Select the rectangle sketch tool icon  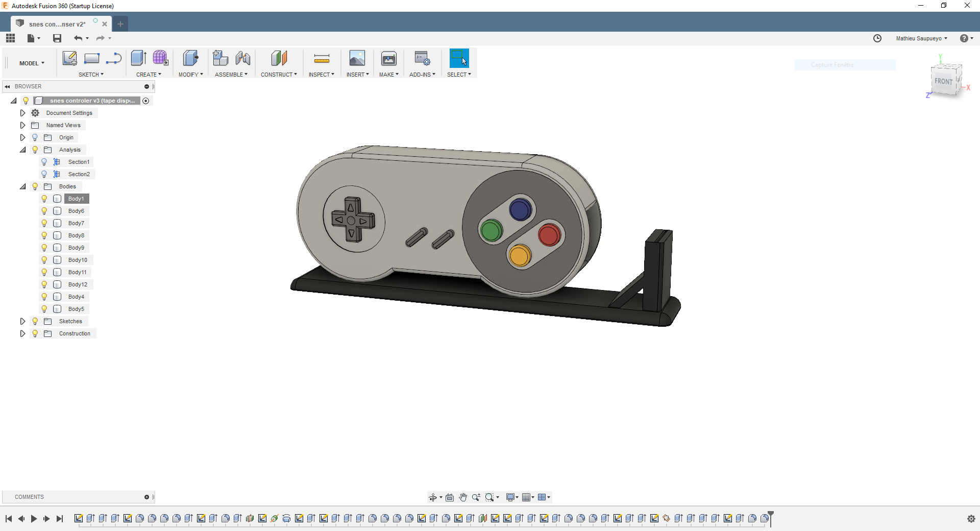pyautogui.click(x=92, y=58)
